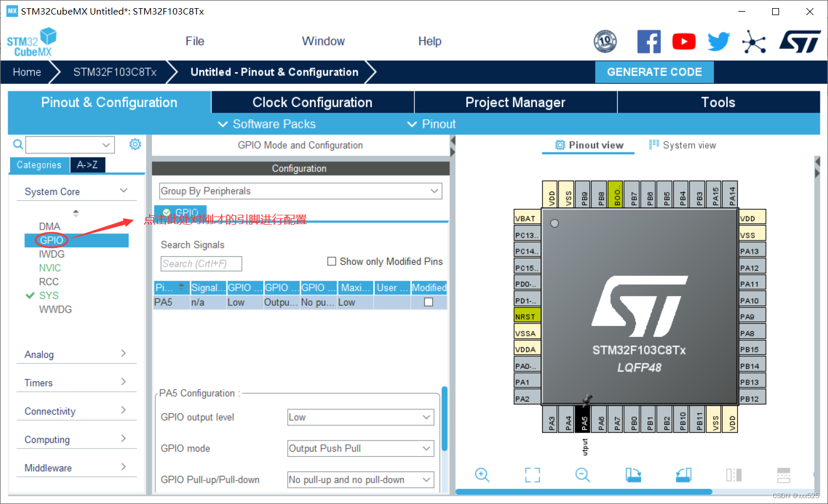
Task: Open the category search combo box arrow
Action: click(x=106, y=145)
